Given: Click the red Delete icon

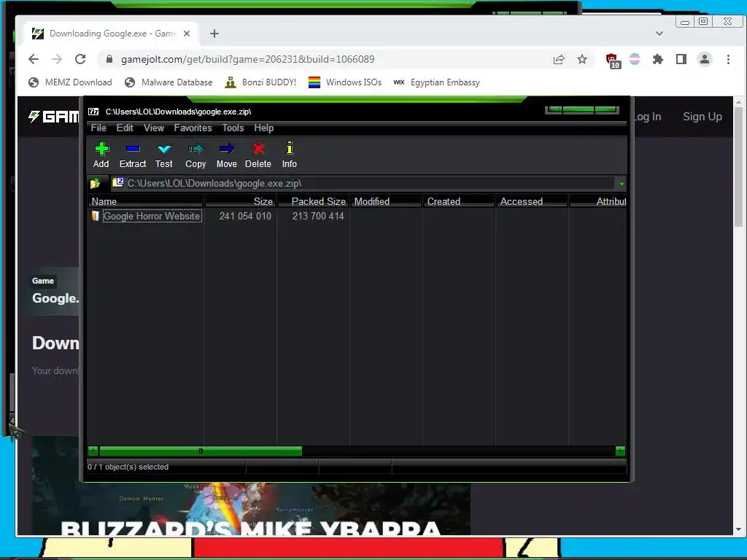Looking at the screenshot, I should coord(258,149).
